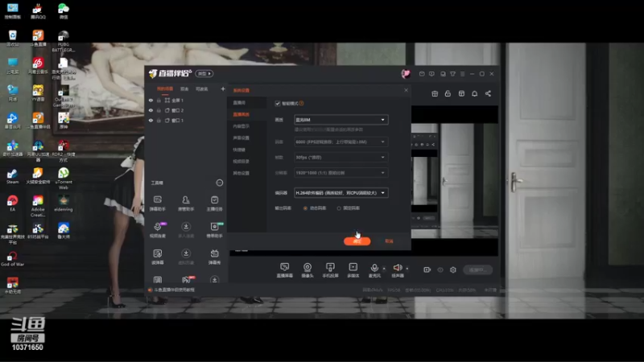Open the Steam desktop shortcut
Image resolution: width=644 pixels, height=362 pixels.
click(12, 176)
